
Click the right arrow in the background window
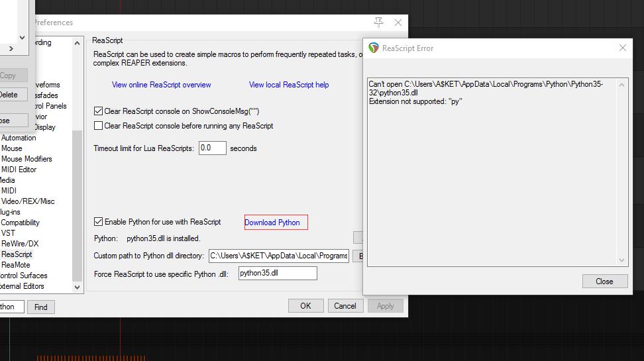(x=11, y=48)
